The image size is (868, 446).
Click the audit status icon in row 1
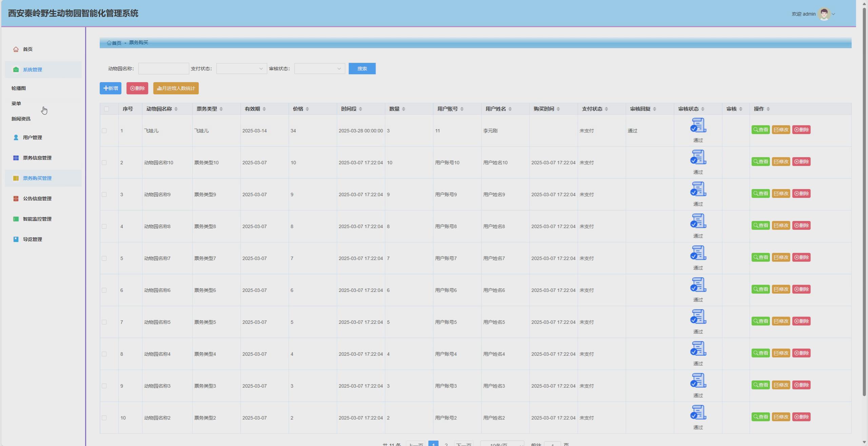(x=698, y=125)
